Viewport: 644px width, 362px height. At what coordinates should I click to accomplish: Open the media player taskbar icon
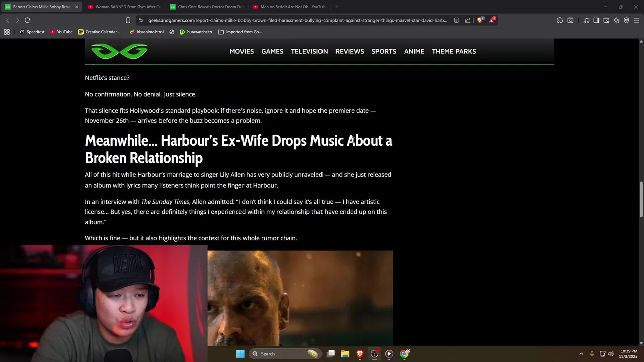tap(389, 354)
